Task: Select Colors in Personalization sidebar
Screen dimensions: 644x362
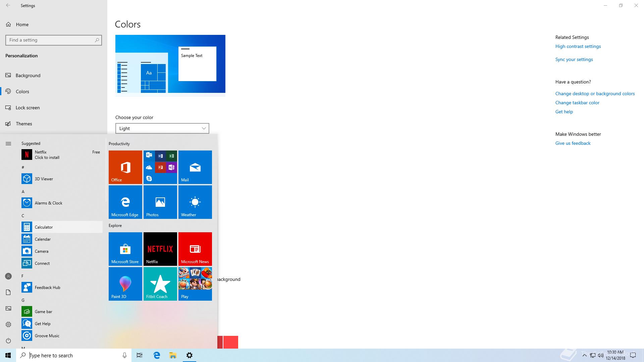Action: [x=54, y=92]
